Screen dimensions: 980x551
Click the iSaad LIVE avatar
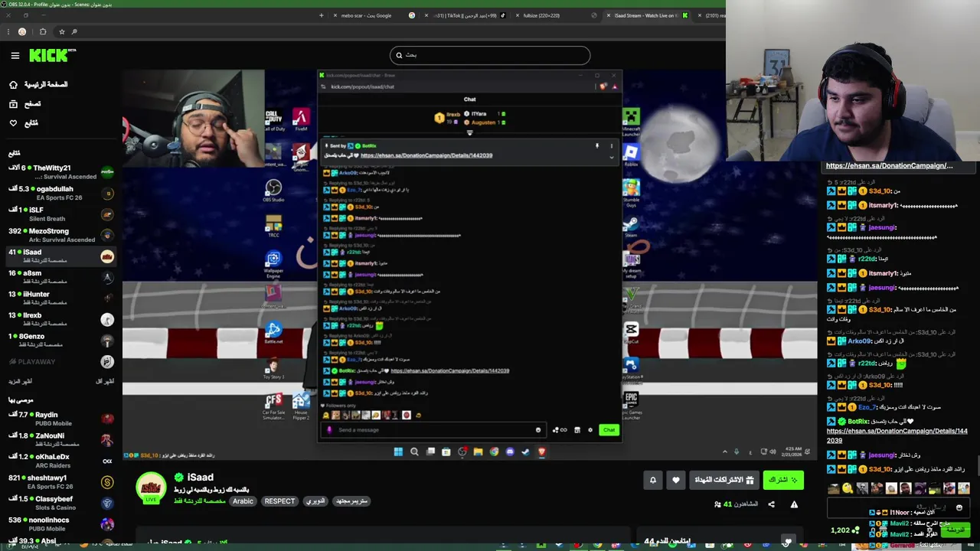151,487
